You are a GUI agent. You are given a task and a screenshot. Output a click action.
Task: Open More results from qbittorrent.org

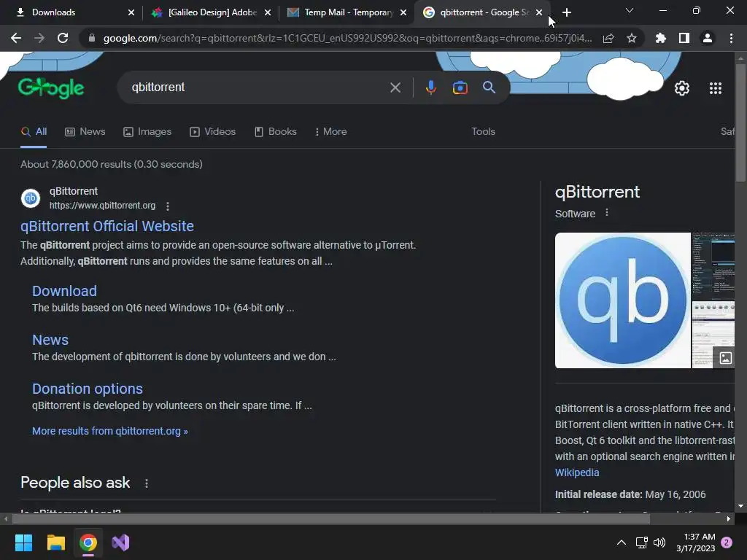coord(110,431)
